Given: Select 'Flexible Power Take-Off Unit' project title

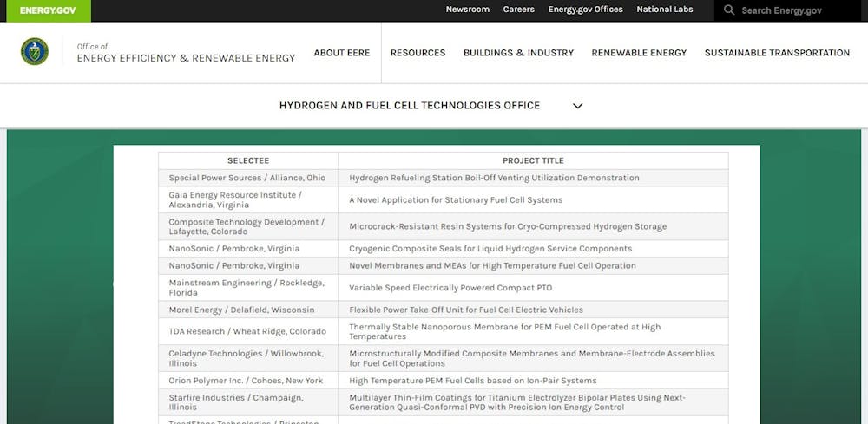Looking at the screenshot, I should coord(533,310).
